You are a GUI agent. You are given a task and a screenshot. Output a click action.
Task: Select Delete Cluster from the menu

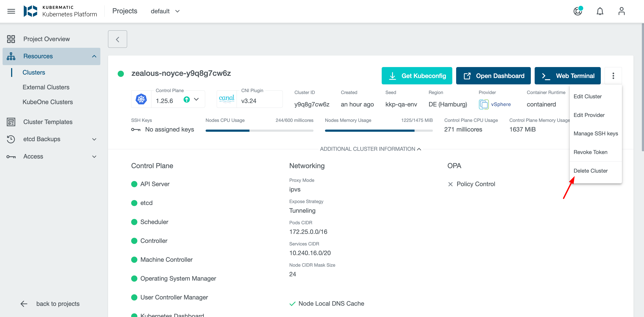click(x=591, y=170)
